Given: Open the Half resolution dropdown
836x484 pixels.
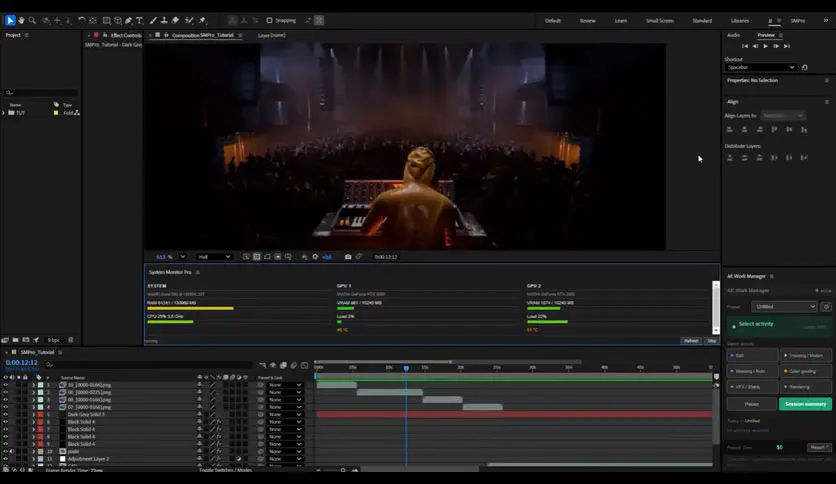Looking at the screenshot, I should click(x=214, y=257).
